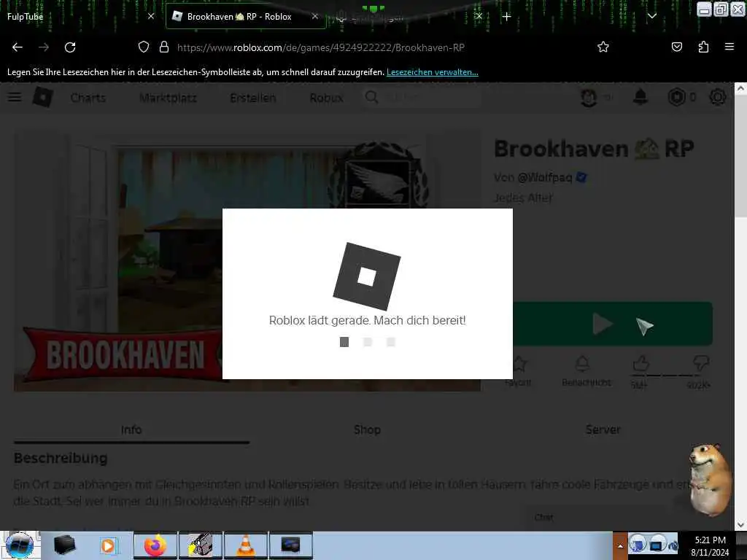Click the padlock site security icon

point(164,47)
